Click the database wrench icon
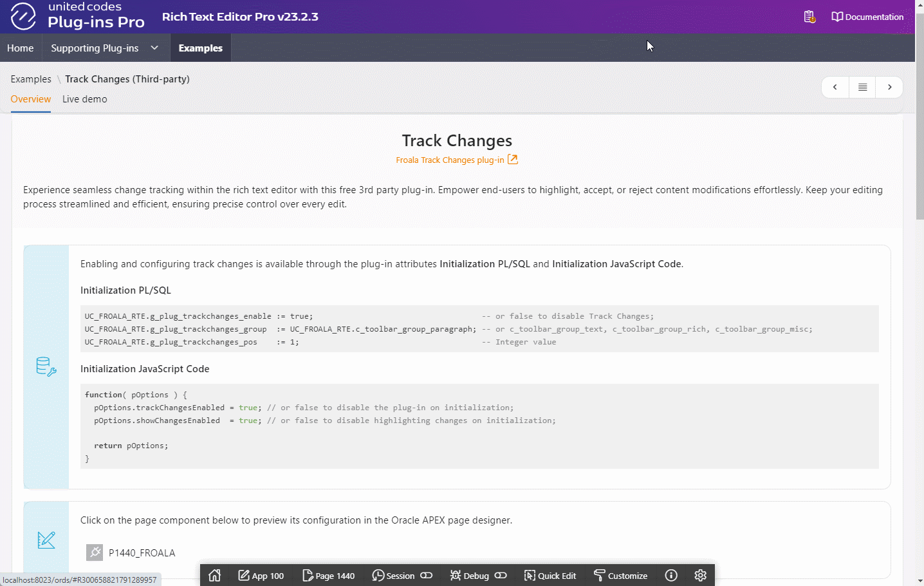This screenshot has height=586, width=924. click(x=46, y=366)
